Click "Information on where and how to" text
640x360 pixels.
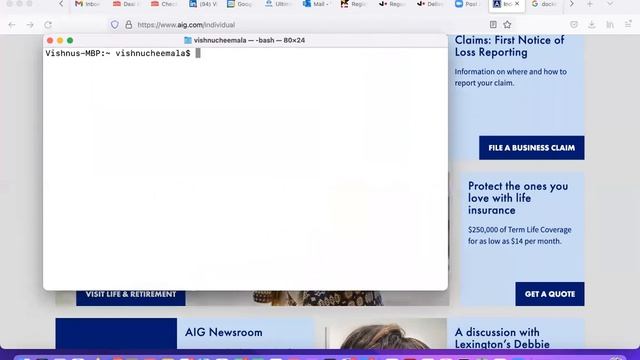click(511, 71)
